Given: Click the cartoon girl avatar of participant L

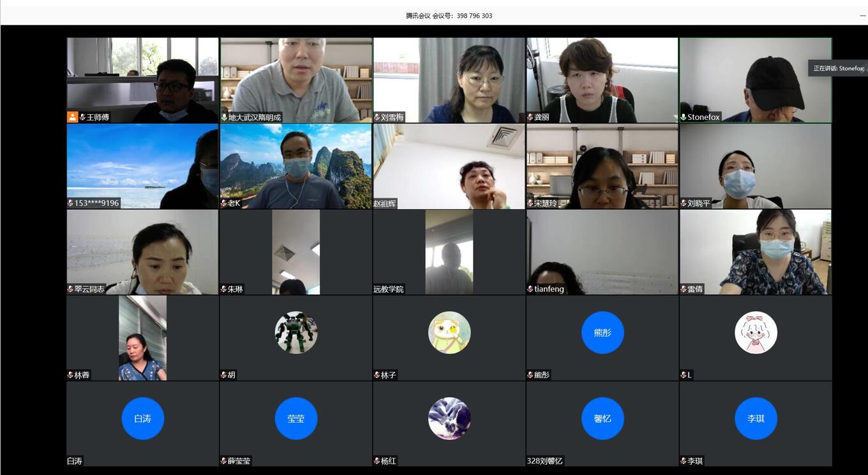Looking at the screenshot, I should (756, 332).
